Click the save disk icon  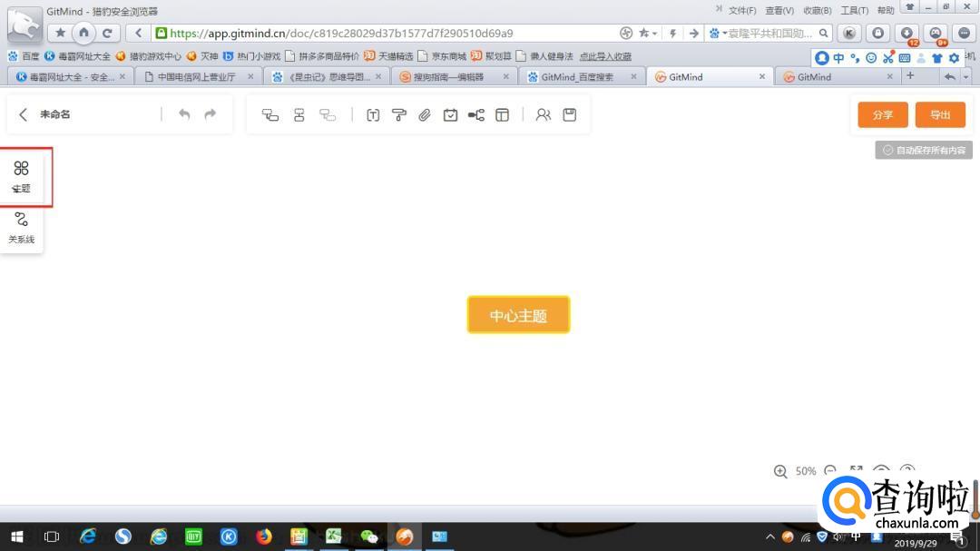tap(569, 115)
